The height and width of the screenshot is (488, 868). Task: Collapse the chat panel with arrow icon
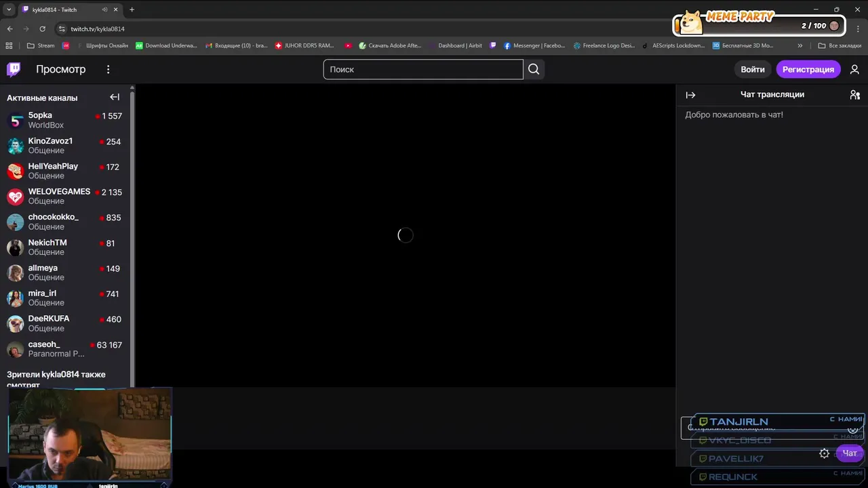(x=690, y=95)
